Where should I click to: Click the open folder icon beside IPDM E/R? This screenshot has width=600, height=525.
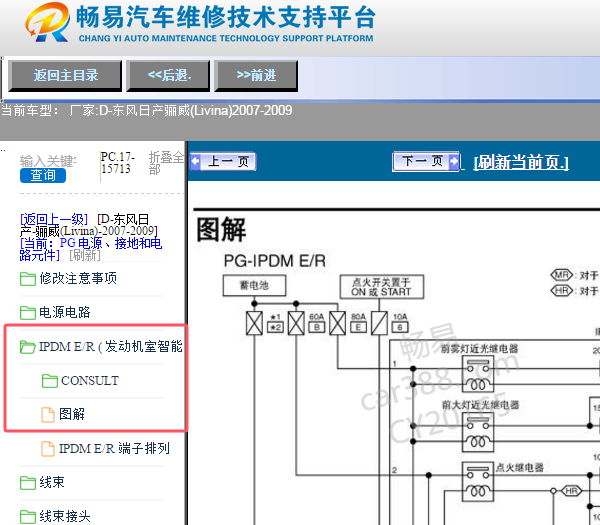tap(28, 347)
